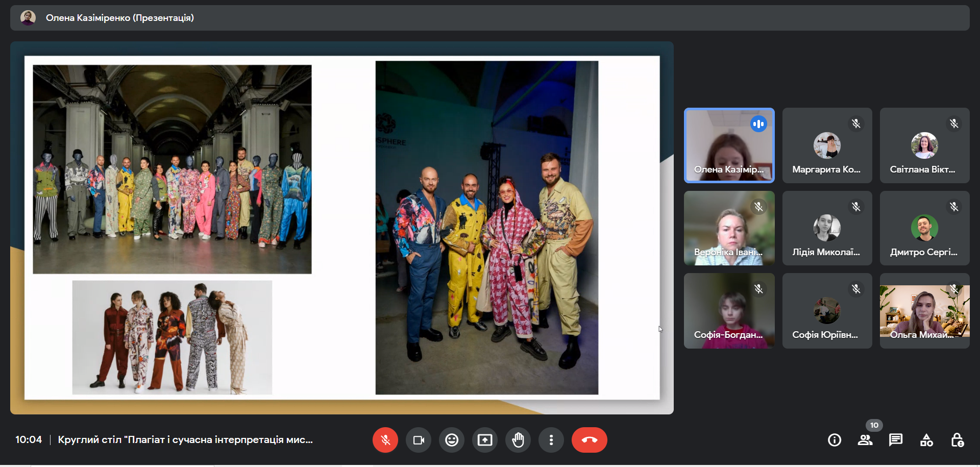Open the emoji reactions panel
The height and width of the screenshot is (467, 980).
pos(452,440)
